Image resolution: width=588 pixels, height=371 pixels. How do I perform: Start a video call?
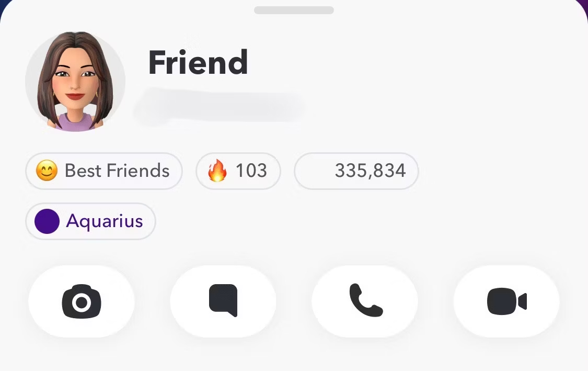[x=506, y=301]
